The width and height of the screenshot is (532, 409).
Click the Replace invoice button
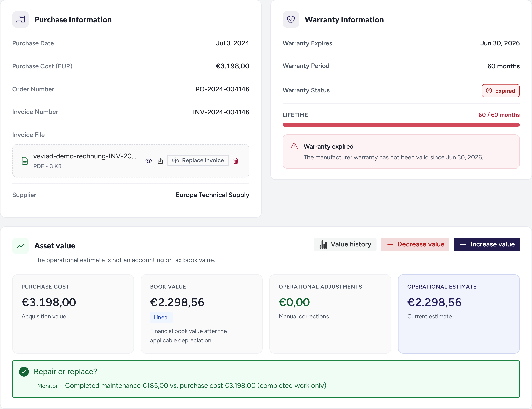coord(198,160)
